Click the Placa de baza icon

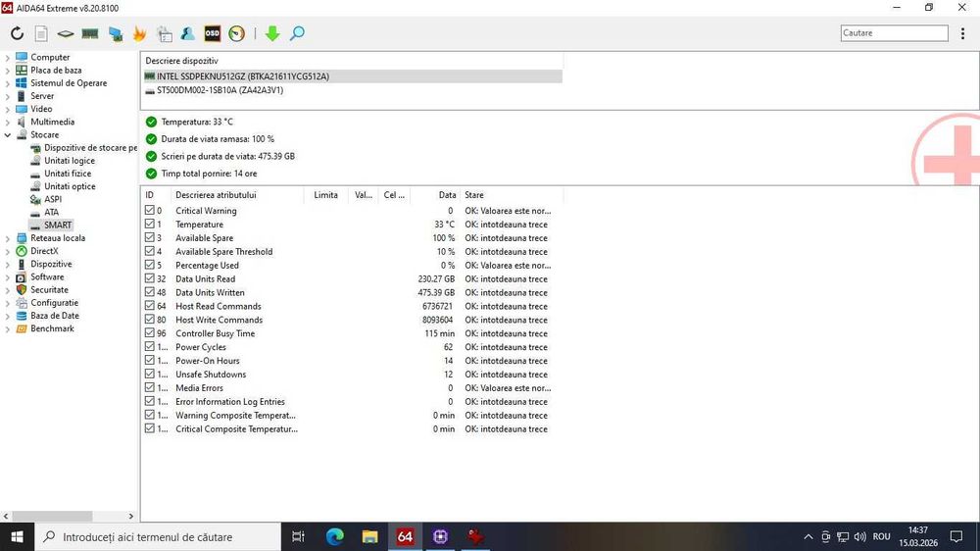[x=22, y=70]
